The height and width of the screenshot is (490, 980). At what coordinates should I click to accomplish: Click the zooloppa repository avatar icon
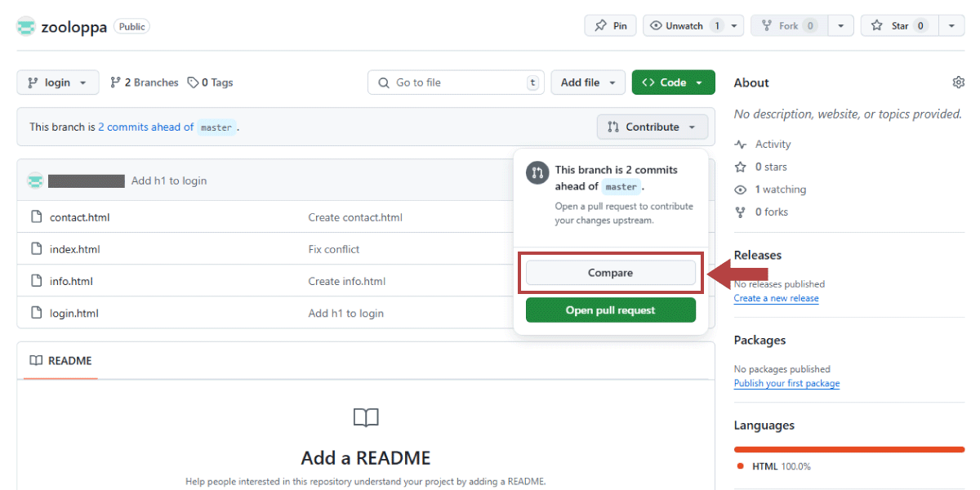pyautogui.click(x=27, y=26)
